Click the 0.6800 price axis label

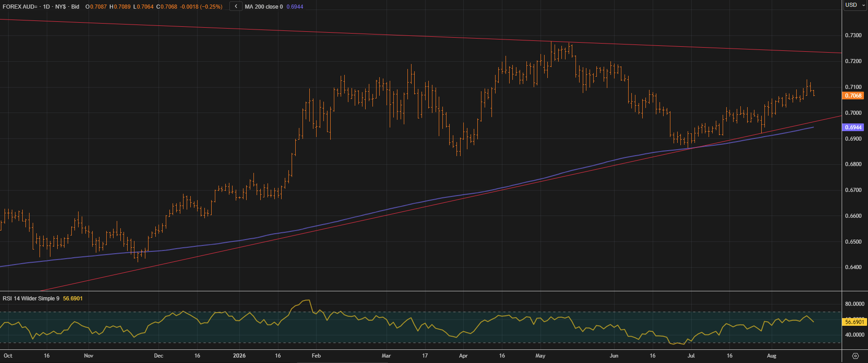[853, 164]
